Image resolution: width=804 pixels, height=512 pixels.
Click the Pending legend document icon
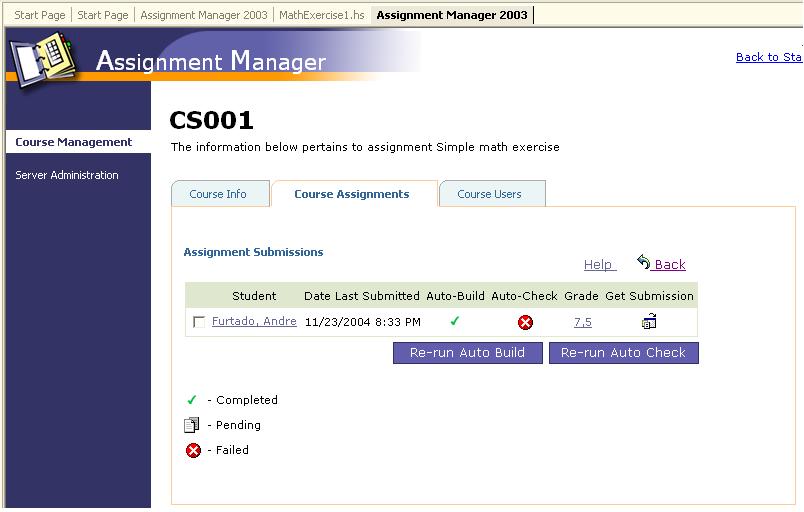click(x=193, y=425)
